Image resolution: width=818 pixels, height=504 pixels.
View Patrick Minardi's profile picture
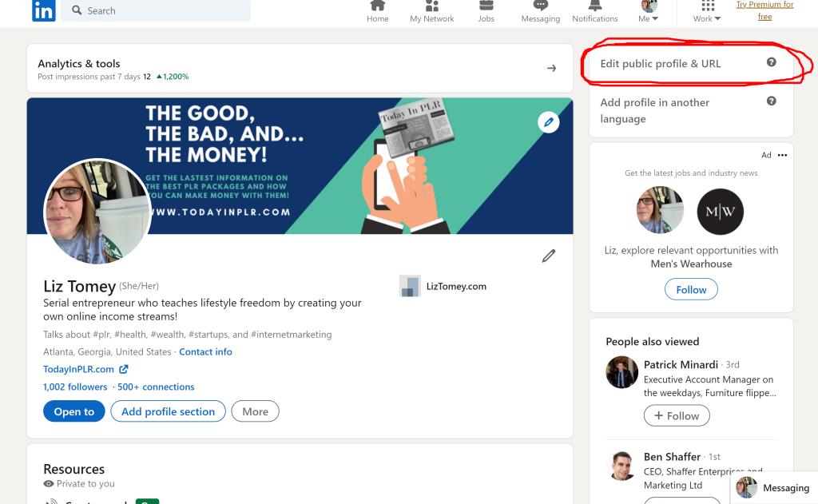pyautogui.click(x=621, y=372)
